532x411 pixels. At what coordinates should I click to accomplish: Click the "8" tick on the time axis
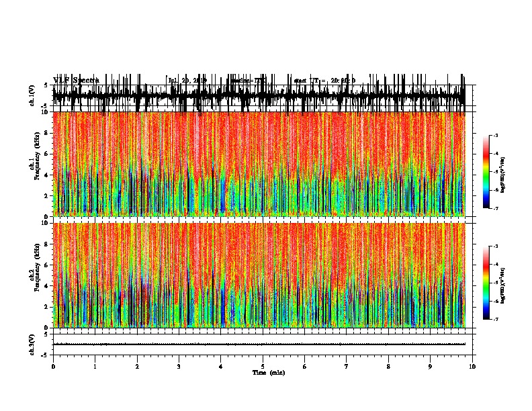[x=388, y=367]
